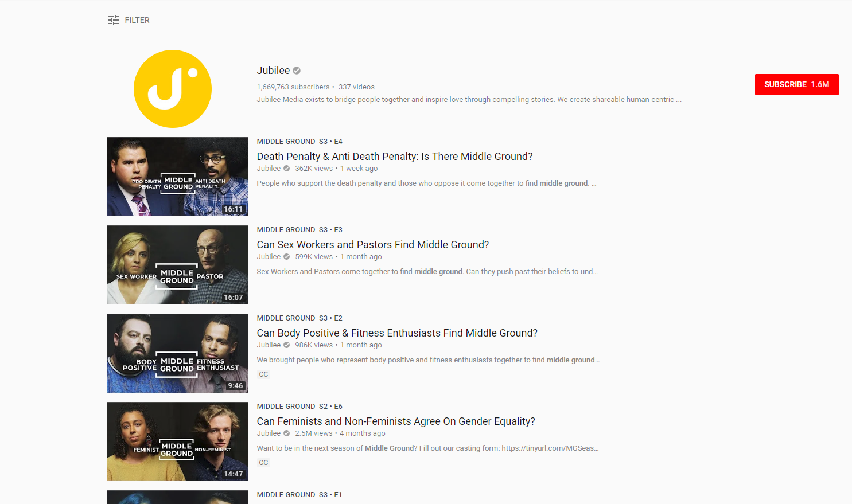Open the MIDDLE GROUND S3 • E1 series label
852x504 pixels.
click(299, 495)
